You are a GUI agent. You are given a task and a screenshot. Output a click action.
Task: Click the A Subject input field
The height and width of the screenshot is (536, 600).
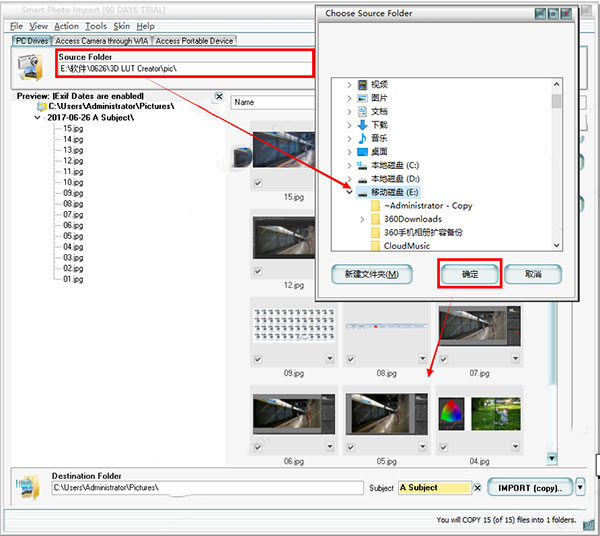(x=435, y=488)
